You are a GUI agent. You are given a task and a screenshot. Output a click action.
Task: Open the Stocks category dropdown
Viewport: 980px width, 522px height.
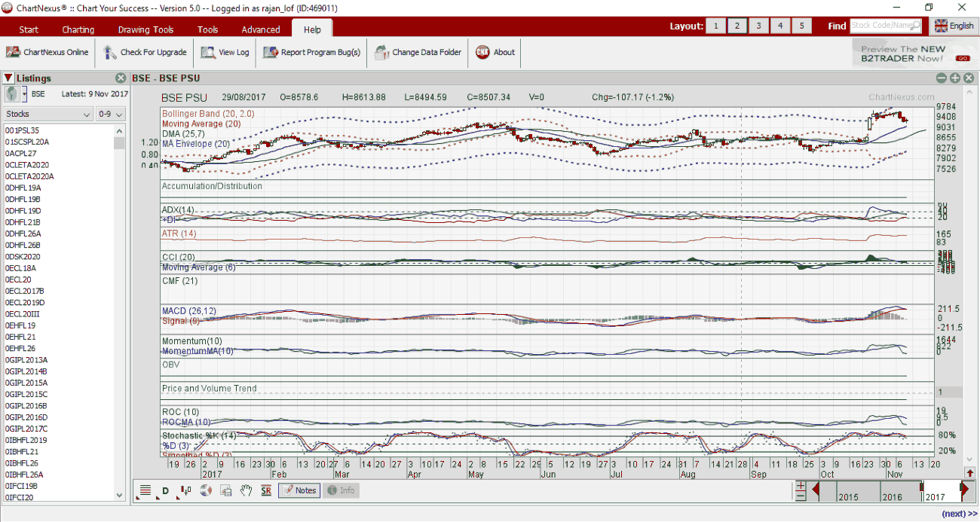pyautogui.click(x=48, y=114)
